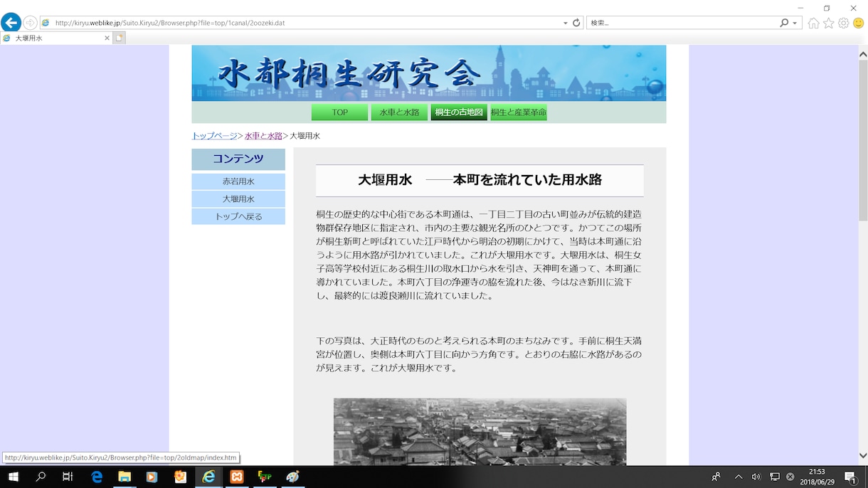
Task: Open the 桐生の古地図 navigation button
Action: click(x=459, y=112)
